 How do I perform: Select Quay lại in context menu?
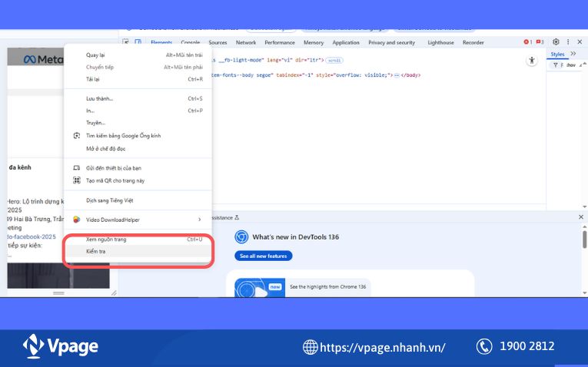(138, 55)
